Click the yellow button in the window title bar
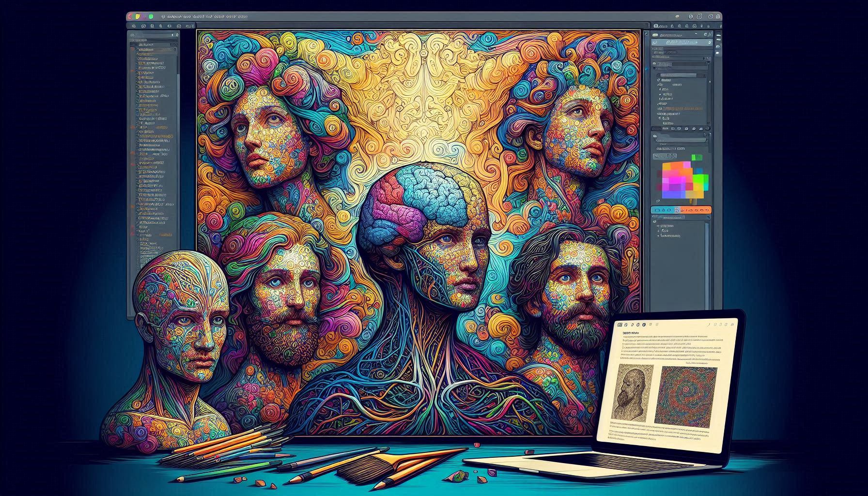 point(138,16)
